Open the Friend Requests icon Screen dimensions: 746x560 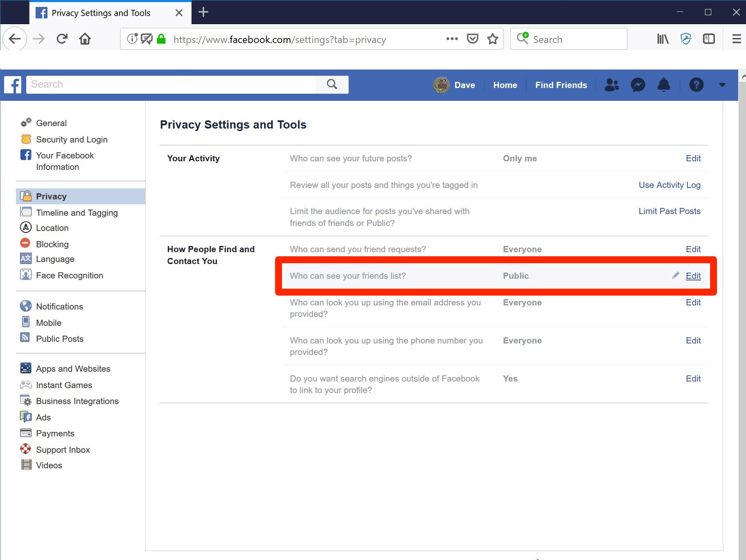612,85
